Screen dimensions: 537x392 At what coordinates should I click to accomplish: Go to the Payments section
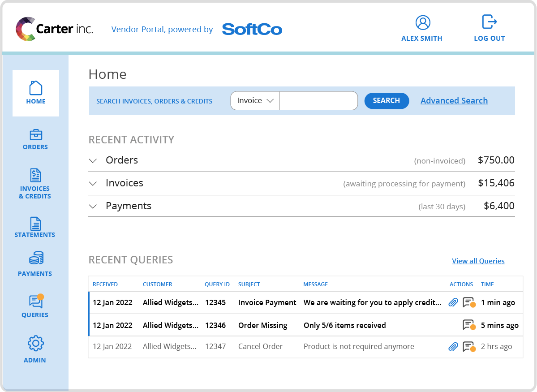click(35, 264)
